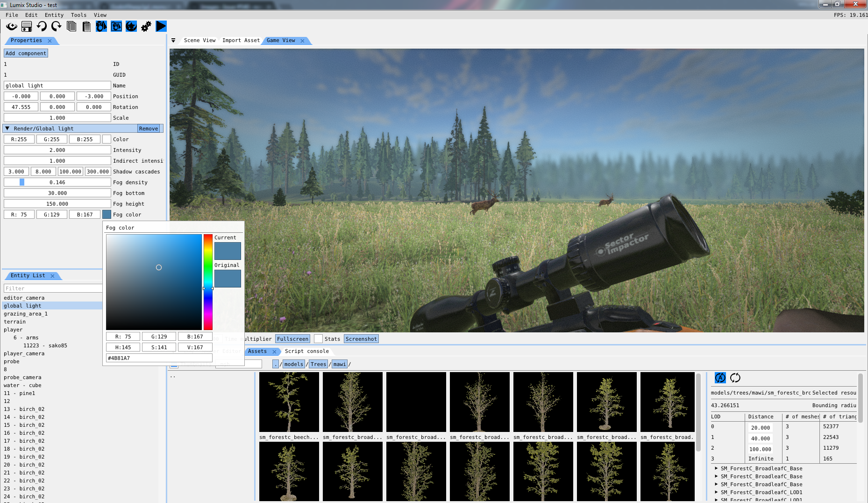Select 'water - cube' in the Entity List
Screen dimensions: 868x503
coord(22,385)
